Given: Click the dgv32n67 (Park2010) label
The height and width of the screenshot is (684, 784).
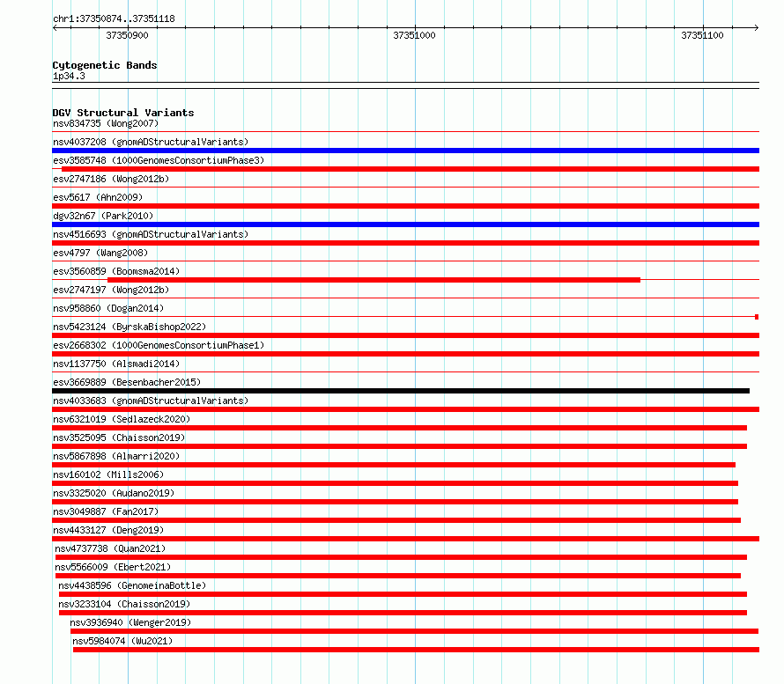Looking at the screenshot, I should [x=103, y=216].
